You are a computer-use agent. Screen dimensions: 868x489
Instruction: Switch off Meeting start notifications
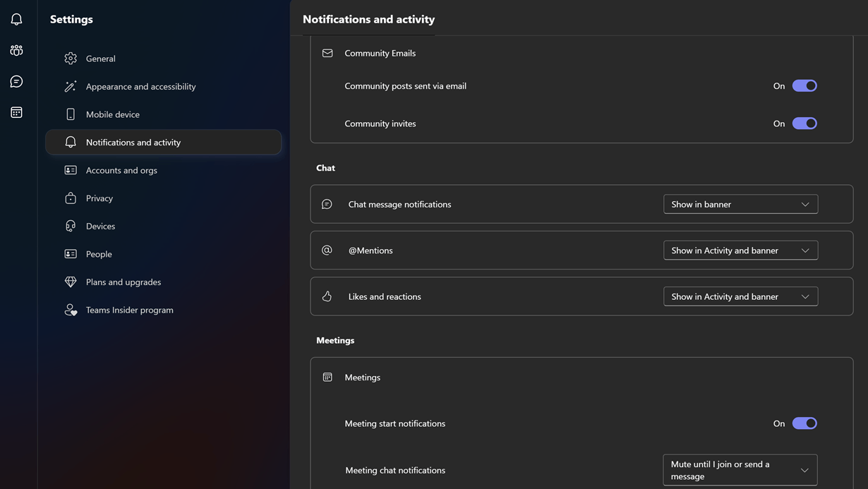pyautogui.click(x=804, y=423)
